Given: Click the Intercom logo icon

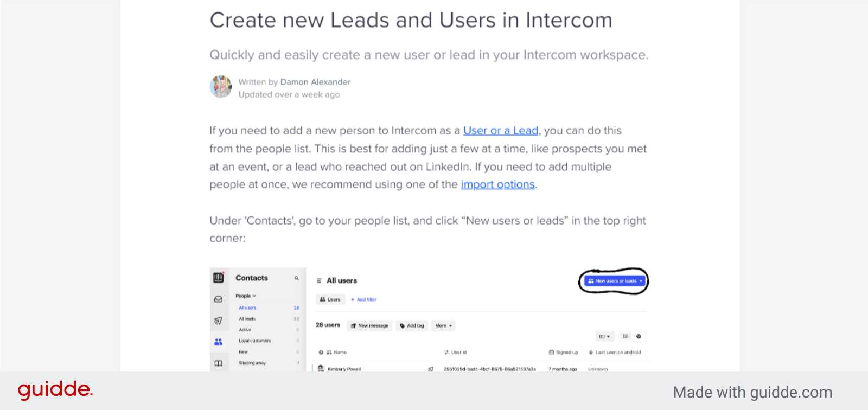Looking at the screenshot, I should [x=219, y=278].
